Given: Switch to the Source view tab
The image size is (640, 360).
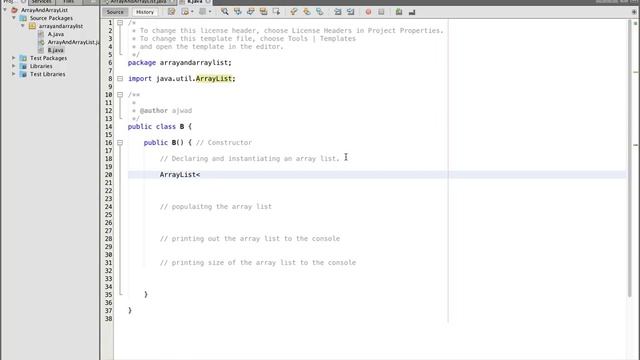Looking at the screenshot, I should [115, 12].
